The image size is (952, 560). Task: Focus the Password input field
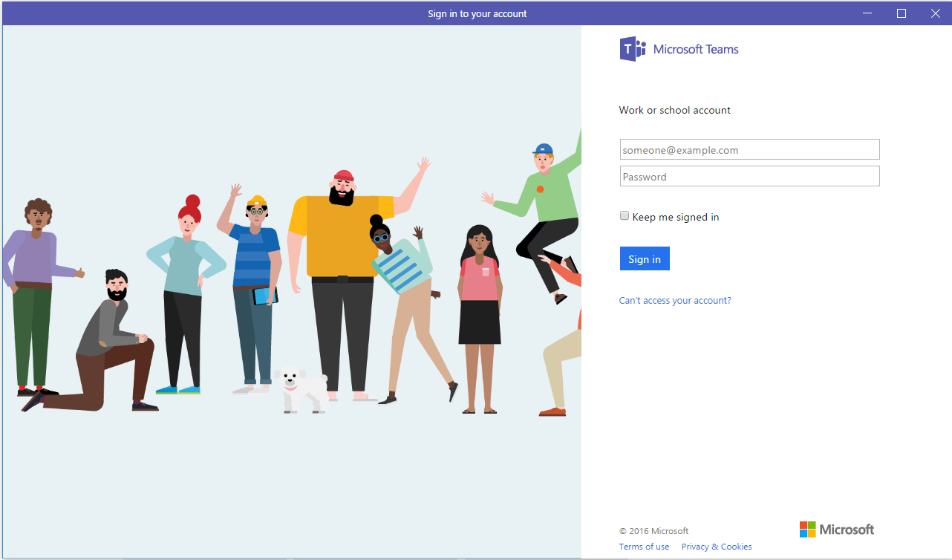click(x=750, y=176)
